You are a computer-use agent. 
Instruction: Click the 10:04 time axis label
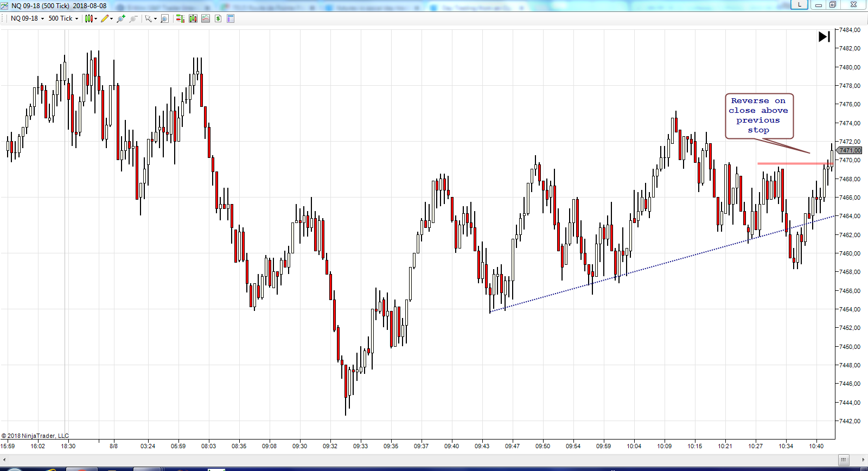(634, 446)
